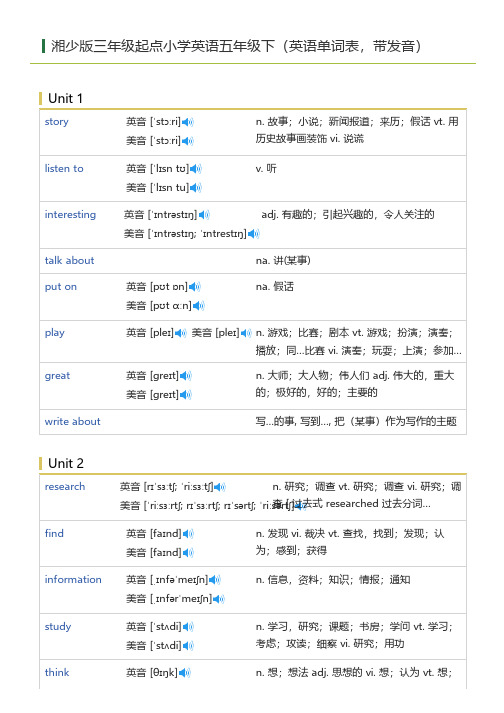Image resolution: width=504 pixels, height=713 pixels.
Task: Play British audio for find
Action: (188, 534)
